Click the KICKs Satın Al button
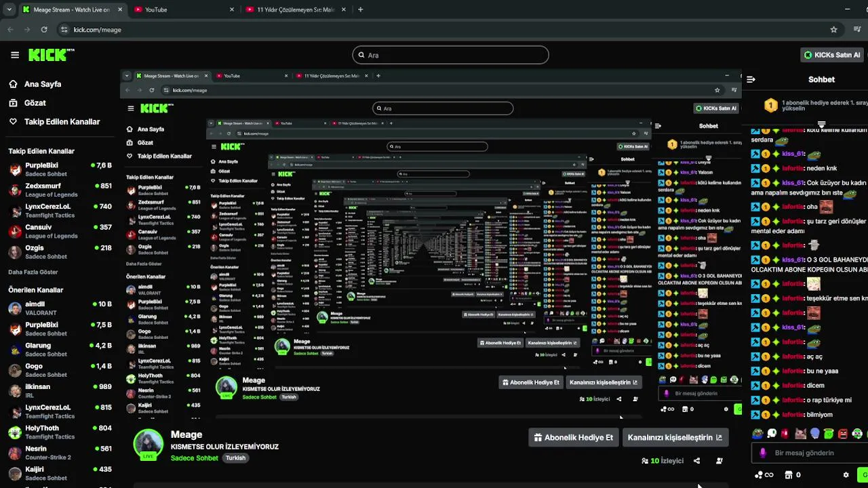Screen dimensions: 868x488 pos(832,55)
